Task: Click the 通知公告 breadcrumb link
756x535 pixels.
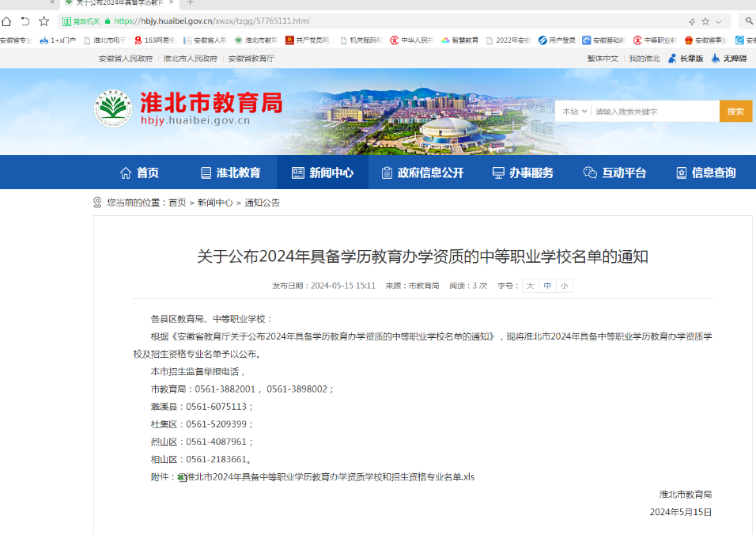Action: point(262,203)
